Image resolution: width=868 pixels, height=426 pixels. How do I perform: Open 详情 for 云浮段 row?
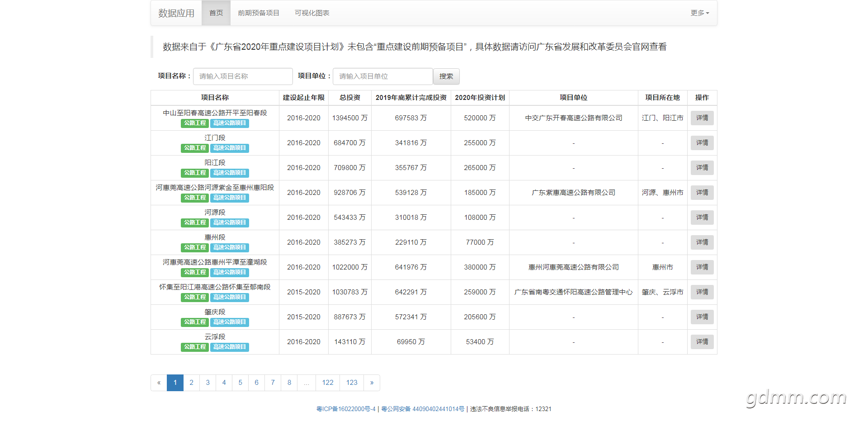coord(702,342)
